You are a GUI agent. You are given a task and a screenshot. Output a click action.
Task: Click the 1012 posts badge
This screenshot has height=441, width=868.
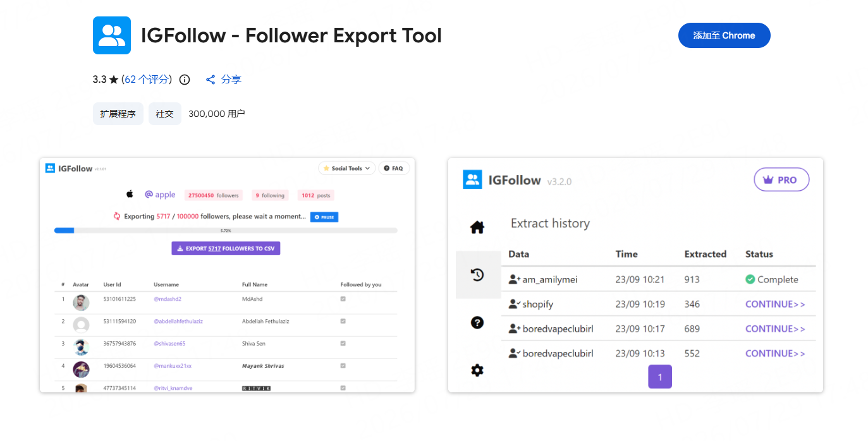click(x=316, y=195)
